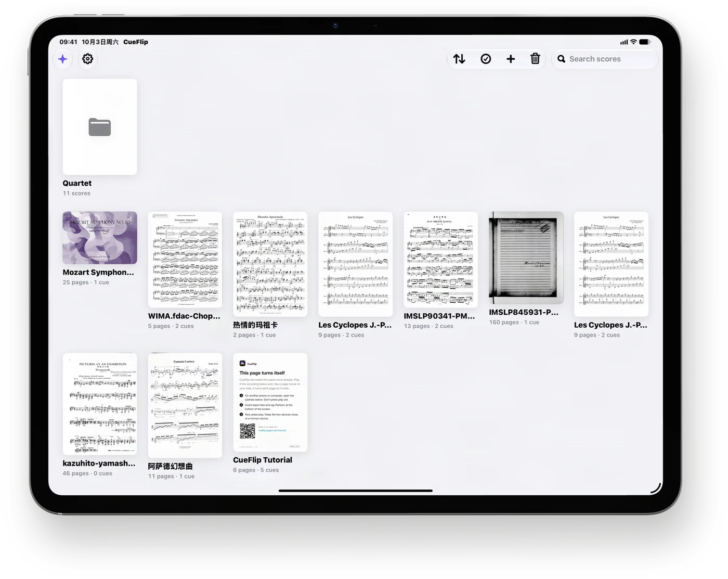Image resolution: width=728 pixels, height=579 pixels.
Task: Open the 热情的玛祖卡 score thumbnail
Action: pos(270,264)
